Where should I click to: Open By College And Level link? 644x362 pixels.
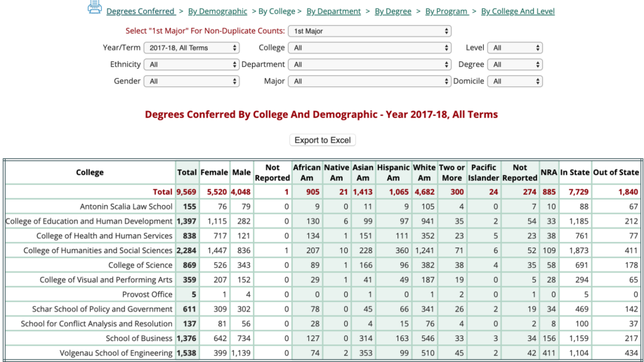pyautogui.click(x=518, y=11)
